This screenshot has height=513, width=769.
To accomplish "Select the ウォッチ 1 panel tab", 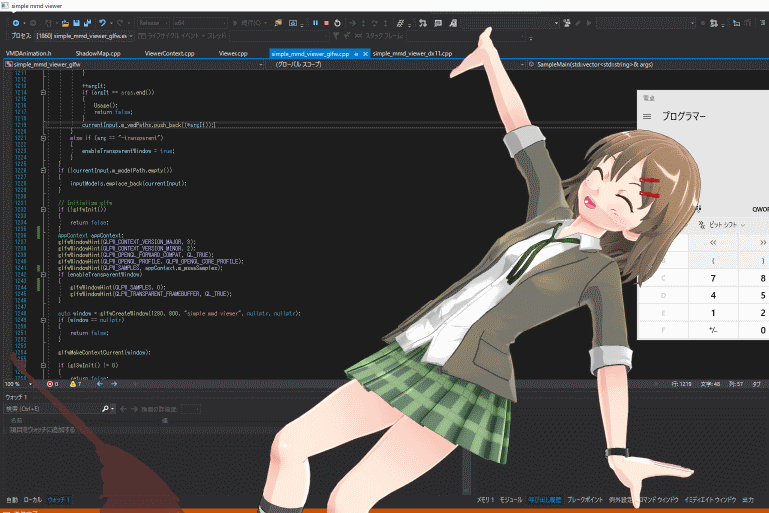I will (x=58, y=500).
